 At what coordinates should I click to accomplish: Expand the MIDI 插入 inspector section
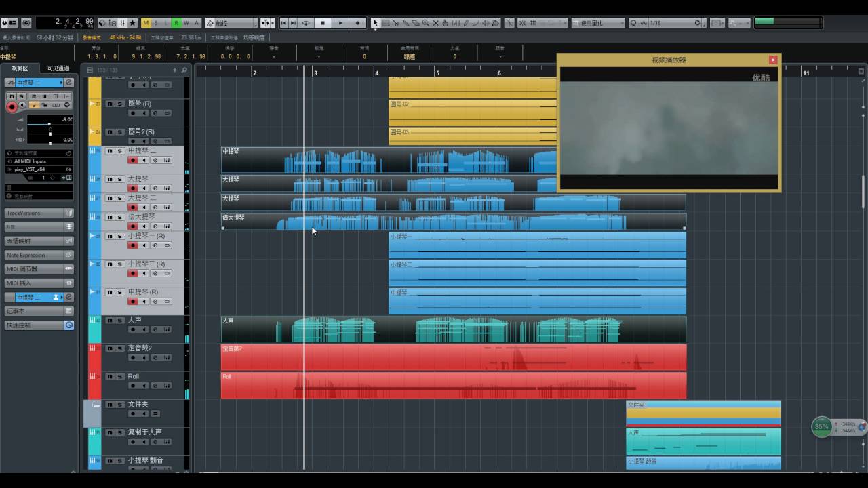tap(39, 283)
